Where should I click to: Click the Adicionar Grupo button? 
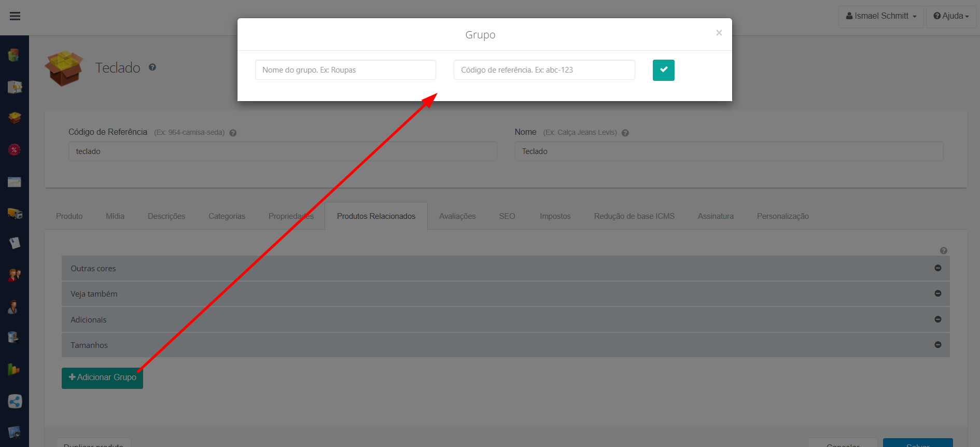coord(102,378)
